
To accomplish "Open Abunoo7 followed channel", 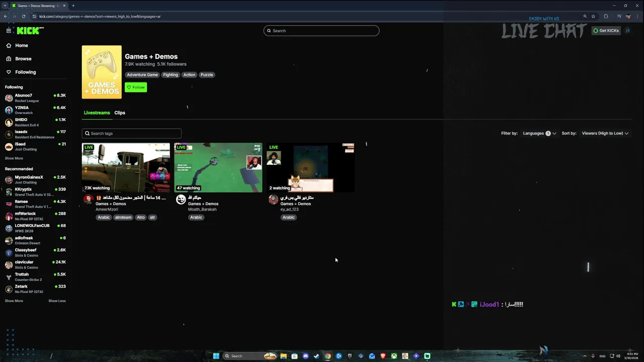I will [35, 98].
